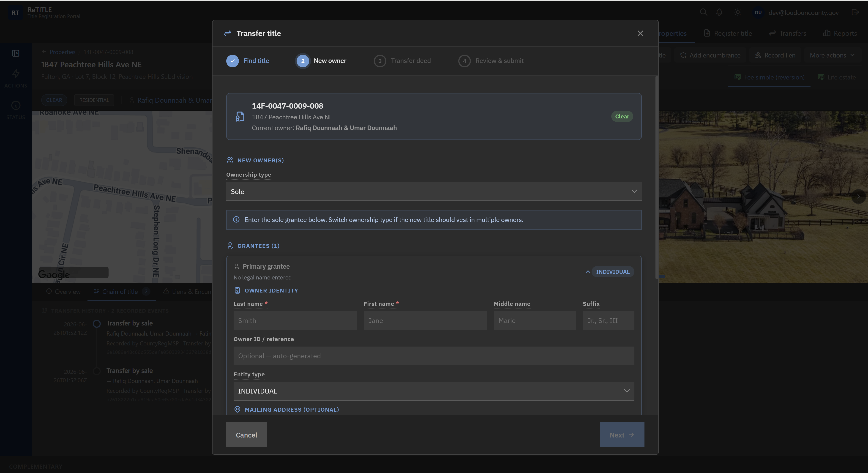Click the sign out icon

855,12
